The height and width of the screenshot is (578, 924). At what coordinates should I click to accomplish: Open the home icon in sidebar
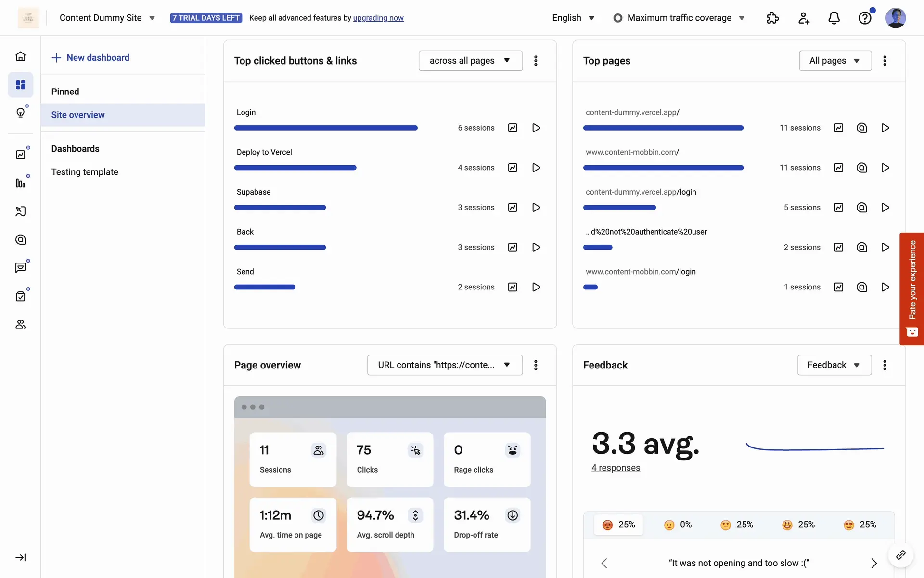[20, 56]
